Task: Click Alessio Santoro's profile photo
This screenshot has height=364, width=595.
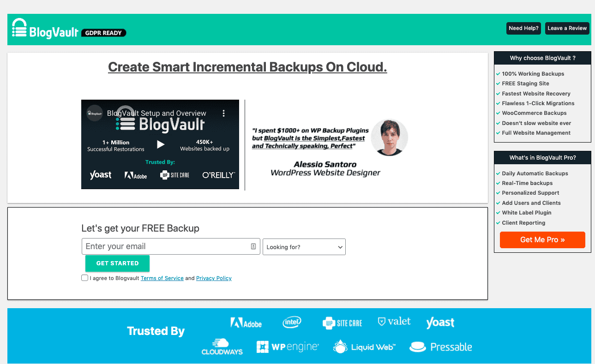Action: [x=389, y=137]
